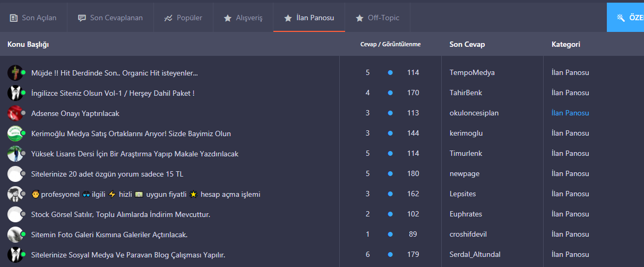Click avatar beside Sitemin Foto Galeri topic
The height and width of the screenshot is (267, 644).
pyautogui.click(x=15, y=235)
